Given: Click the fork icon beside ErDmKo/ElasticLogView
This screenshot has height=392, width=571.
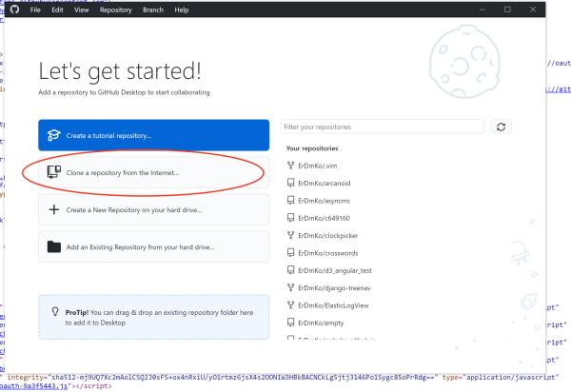Looking at the screenshot, I should pos(290,305).
